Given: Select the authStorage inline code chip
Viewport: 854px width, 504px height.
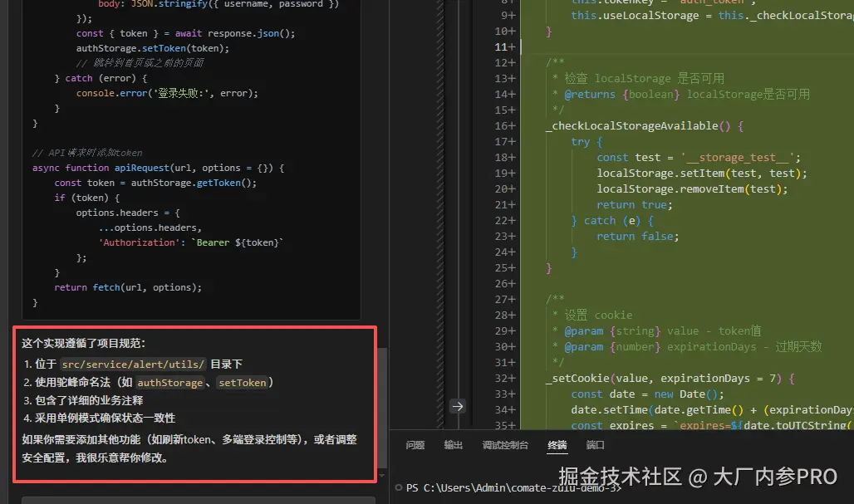Looking at the screenshot, I should tap(169, 383).
